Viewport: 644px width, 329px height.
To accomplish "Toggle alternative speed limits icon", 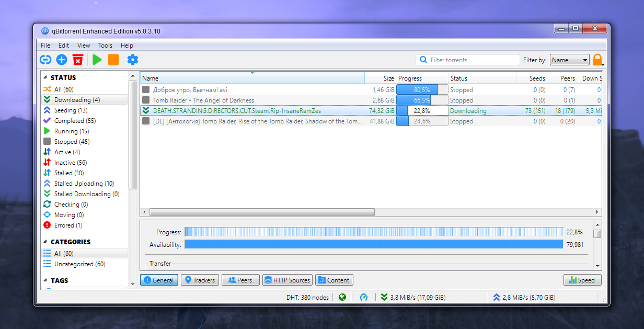I will tap(364, 297).
